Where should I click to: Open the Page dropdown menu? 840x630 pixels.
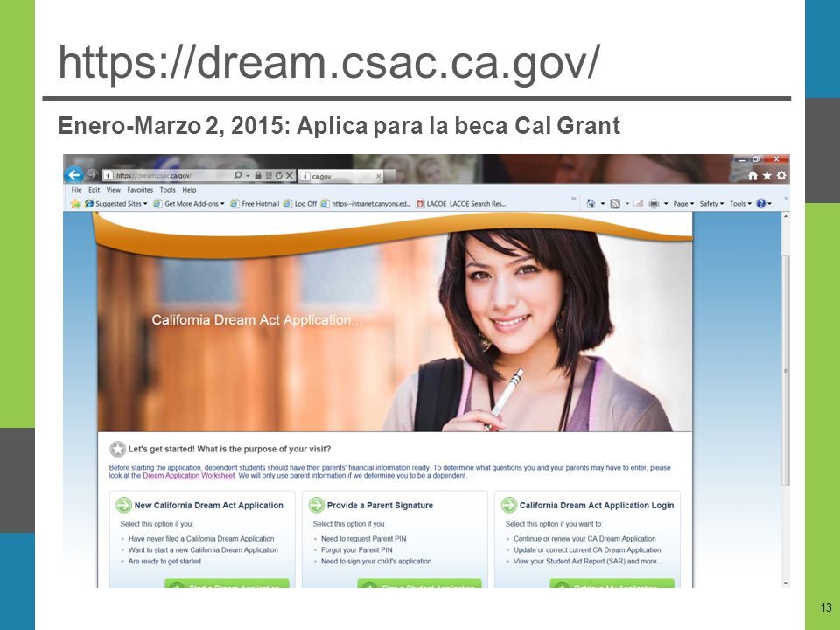click(x=683, y=204)
